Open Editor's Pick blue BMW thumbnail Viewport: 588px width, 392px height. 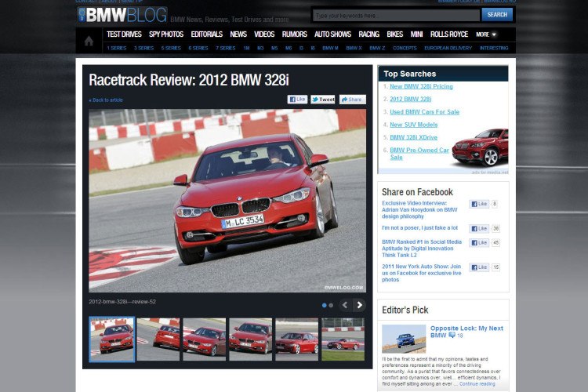(x=404, y=339)
